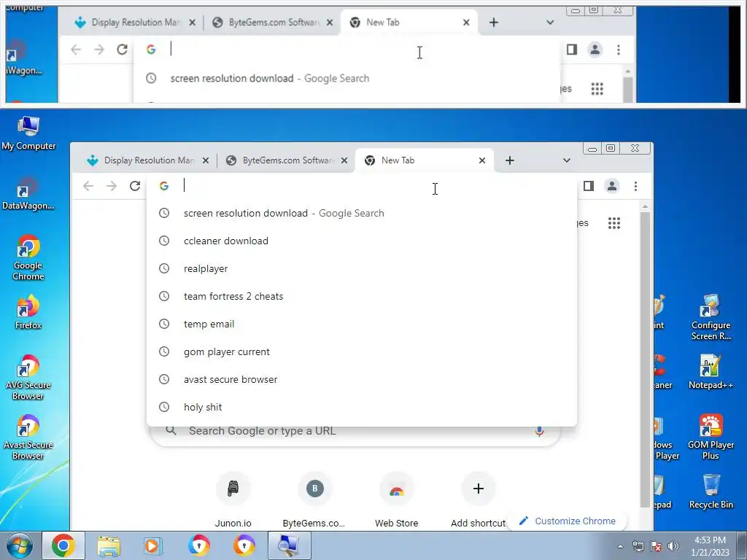747x560 pixels.
Task: Click the page scrollbar in main Chrome window
Action: (645, 359)
